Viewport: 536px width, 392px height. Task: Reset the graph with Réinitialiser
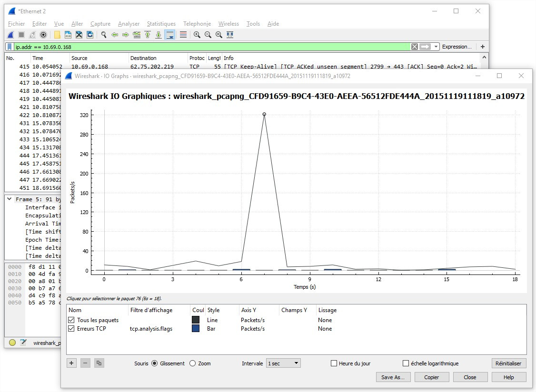[508, 363]
